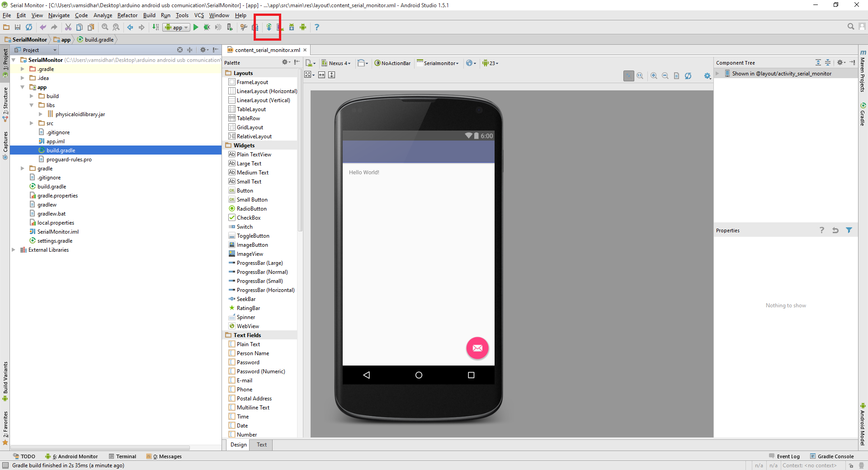Select settings.gradle in project tree
This screenshot has width=868, height=470.
coord(55,241)
